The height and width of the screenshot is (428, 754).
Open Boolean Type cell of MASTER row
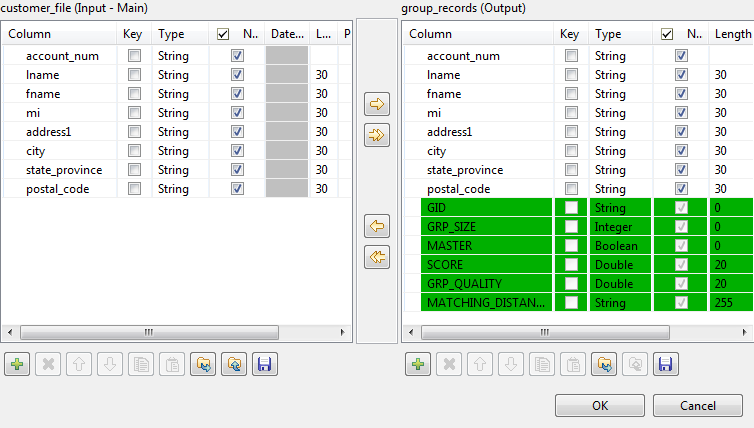pos(620,246)
